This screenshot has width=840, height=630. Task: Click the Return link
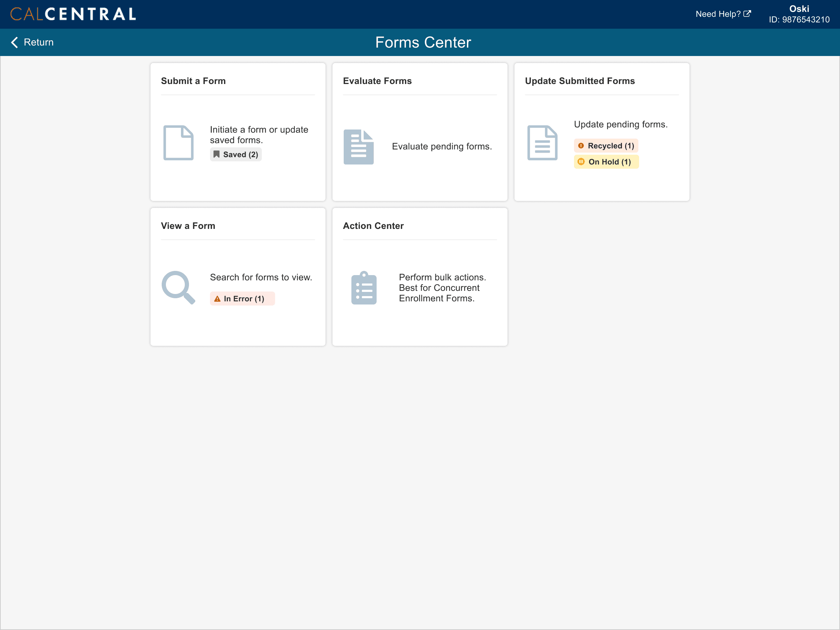(38, 42)
